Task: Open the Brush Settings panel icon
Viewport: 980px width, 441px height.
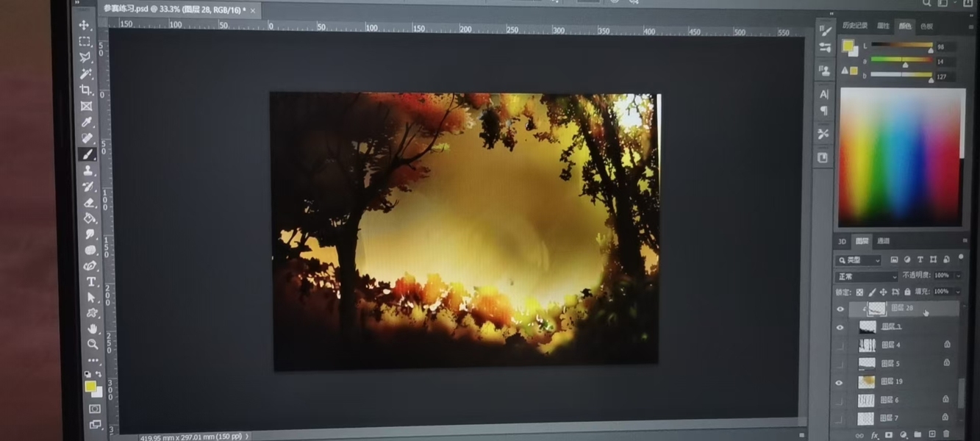Action: (825, 31)
